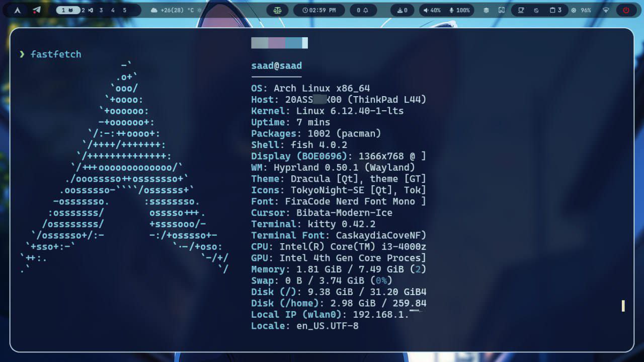Click the 'Icons: TokyoNight-SE' line
The image size is (644, 362).
tap(339, 190)
